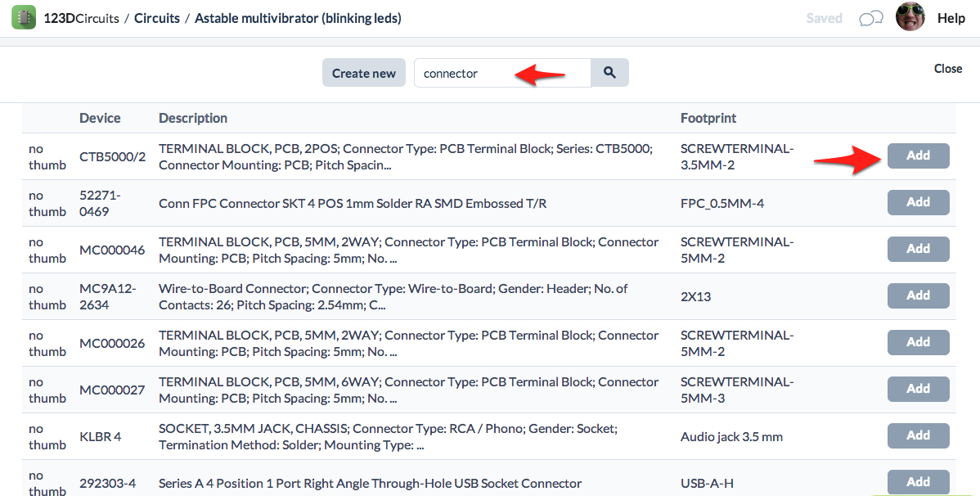Go to the Circuits breadcrumb link
The image size is (980, 496).
tap(157, 18)
